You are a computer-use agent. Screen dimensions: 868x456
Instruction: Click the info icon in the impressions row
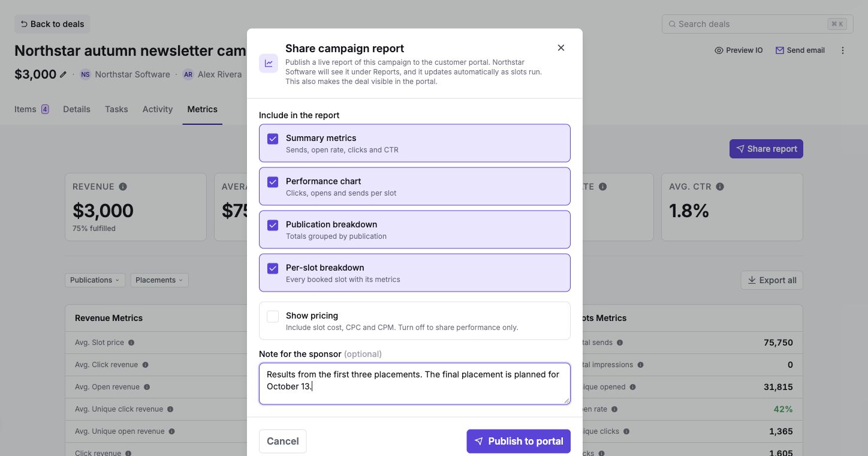click(x=640, y=365)
